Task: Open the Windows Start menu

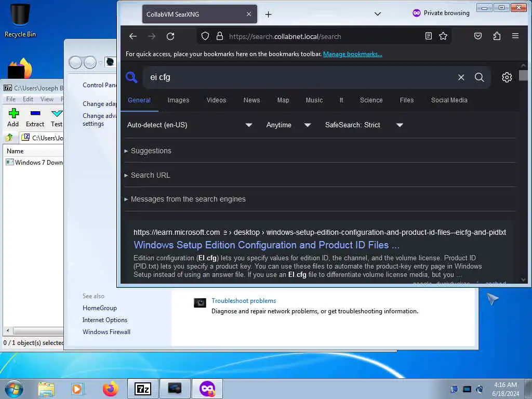Action: coord(14,389)
